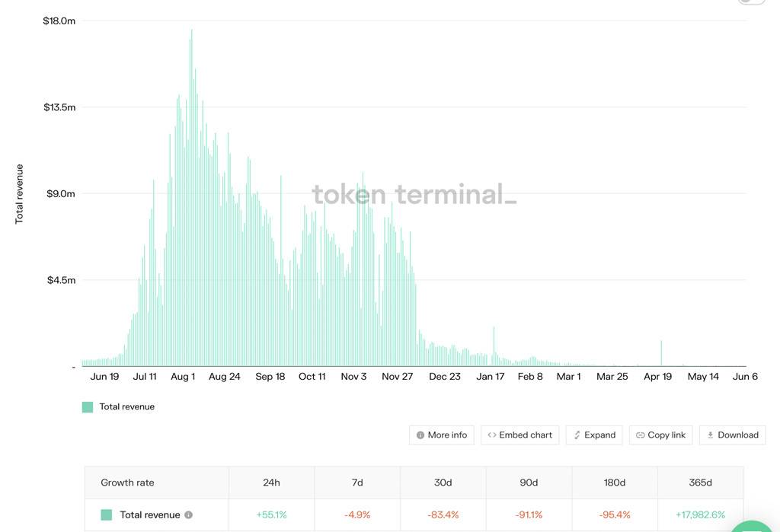Flip the toggle switch at top right

pos(751,2)
